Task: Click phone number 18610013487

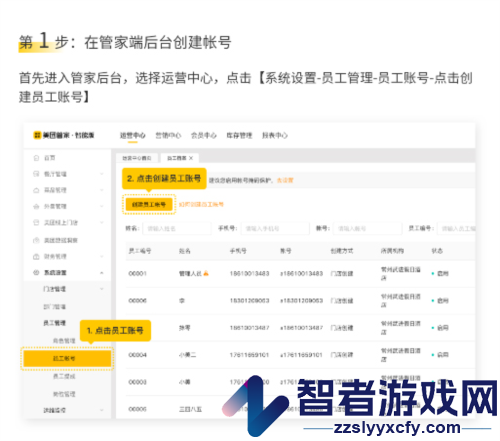Action: (x=249, y=328)
